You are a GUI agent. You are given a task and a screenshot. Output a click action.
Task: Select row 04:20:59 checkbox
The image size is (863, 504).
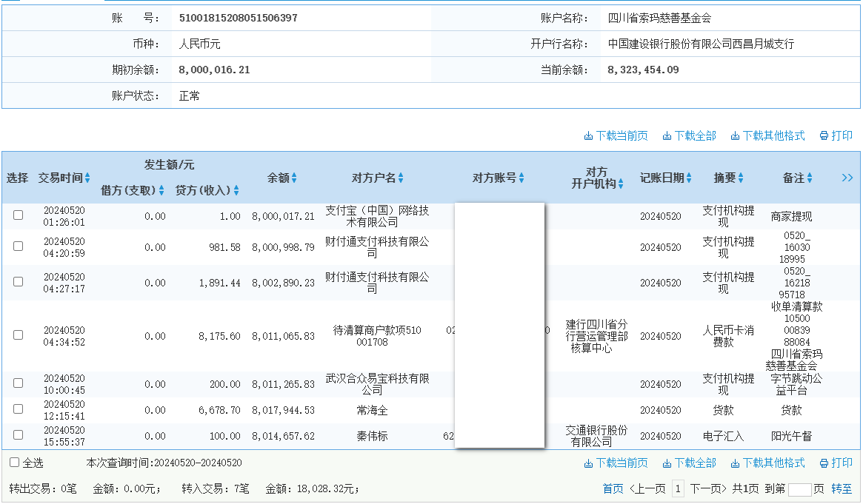[19, 246]
